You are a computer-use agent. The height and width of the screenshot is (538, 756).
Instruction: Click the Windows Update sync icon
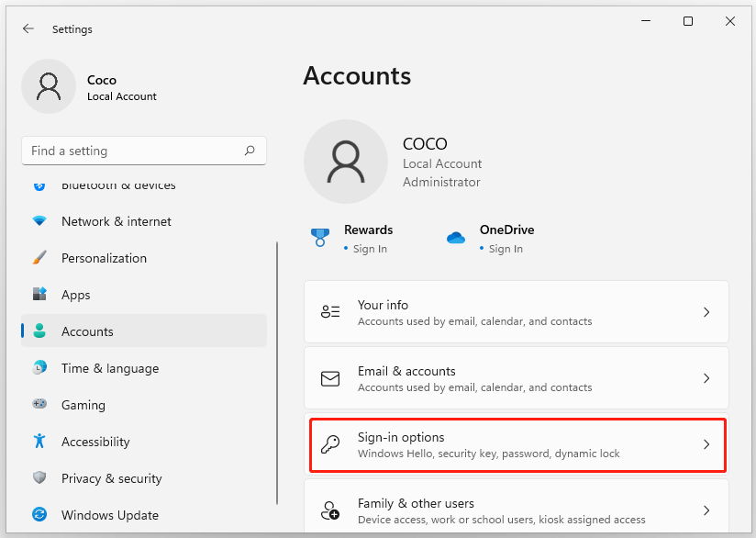click(39, 515)
